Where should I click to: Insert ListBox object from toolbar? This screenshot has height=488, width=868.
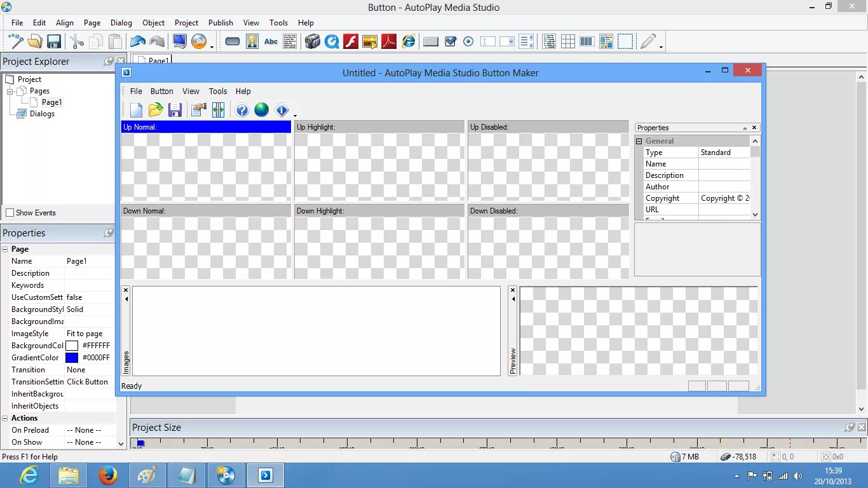(527, 42)
